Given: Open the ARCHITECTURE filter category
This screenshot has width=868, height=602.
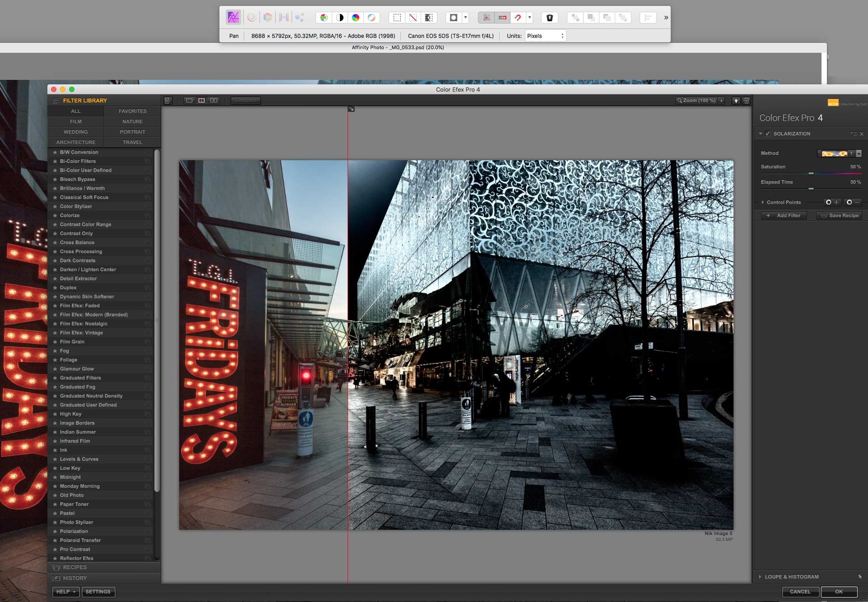Looking at the screenshot, I should (x=76, y=142).
